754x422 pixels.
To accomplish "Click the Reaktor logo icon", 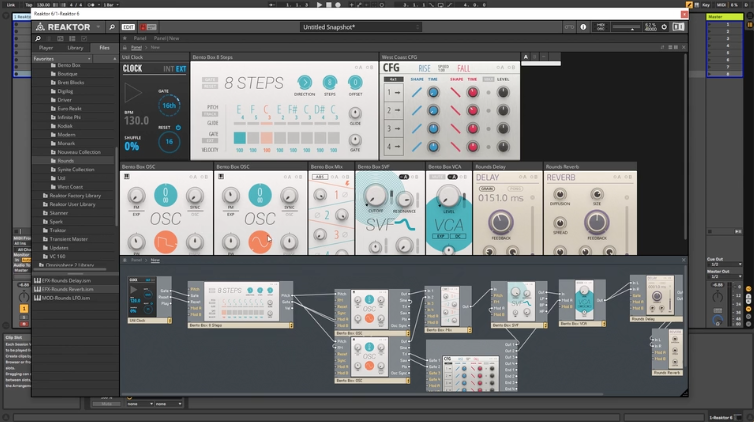I will (40, 27).
